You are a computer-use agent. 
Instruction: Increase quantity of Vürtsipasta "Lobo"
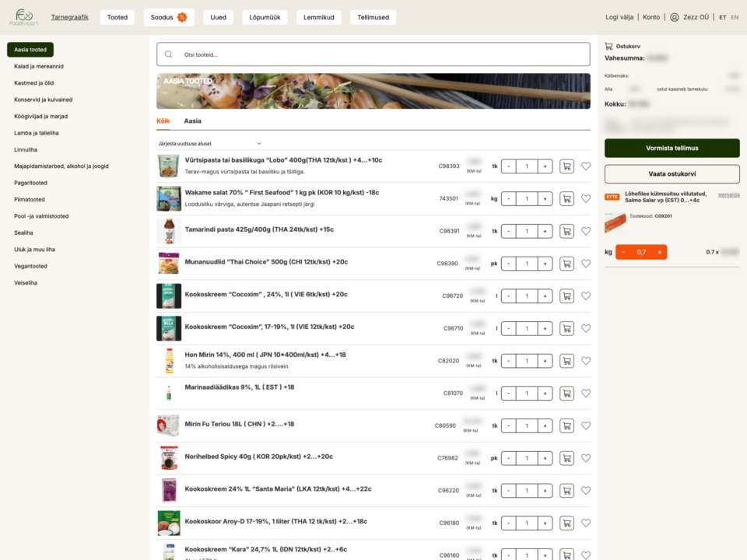[x=545, y=166]
